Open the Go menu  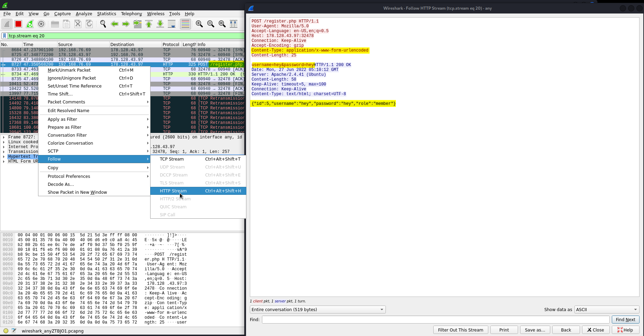(x=46, y=13)
